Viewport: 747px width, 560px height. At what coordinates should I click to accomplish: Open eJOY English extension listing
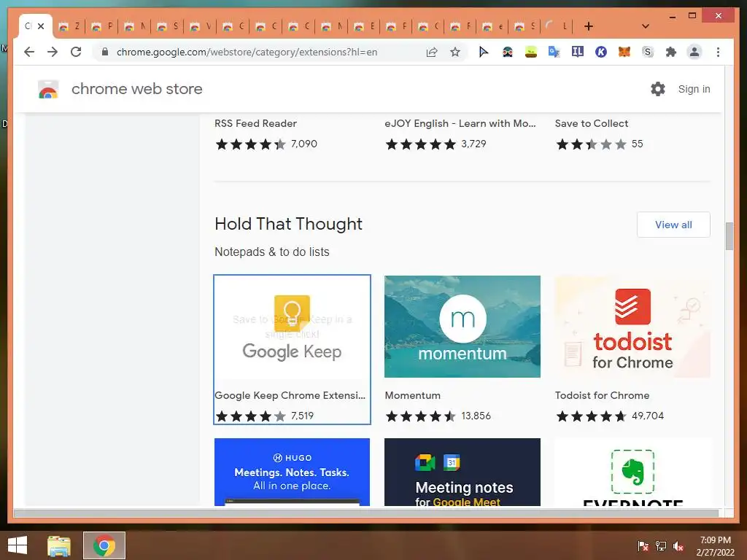(x=460, y=123)
